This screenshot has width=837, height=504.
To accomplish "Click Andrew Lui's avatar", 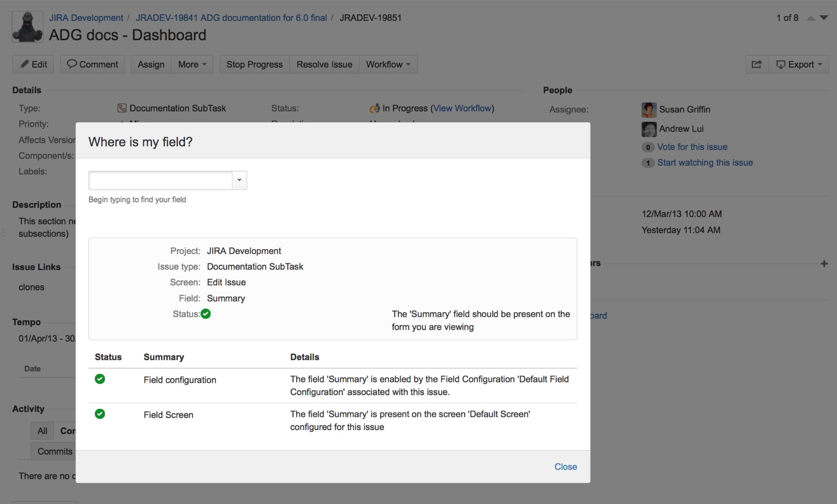I will pos(648,129).
